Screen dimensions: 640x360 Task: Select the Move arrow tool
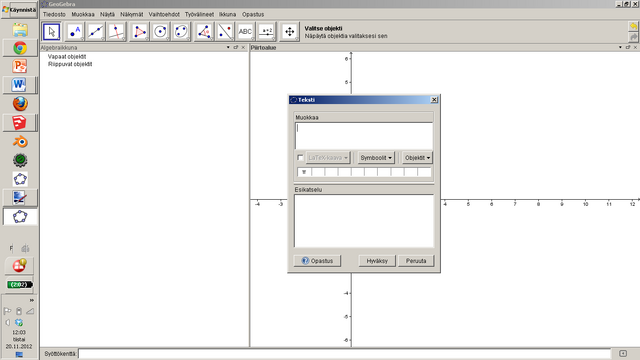click(x=51, y=32)
